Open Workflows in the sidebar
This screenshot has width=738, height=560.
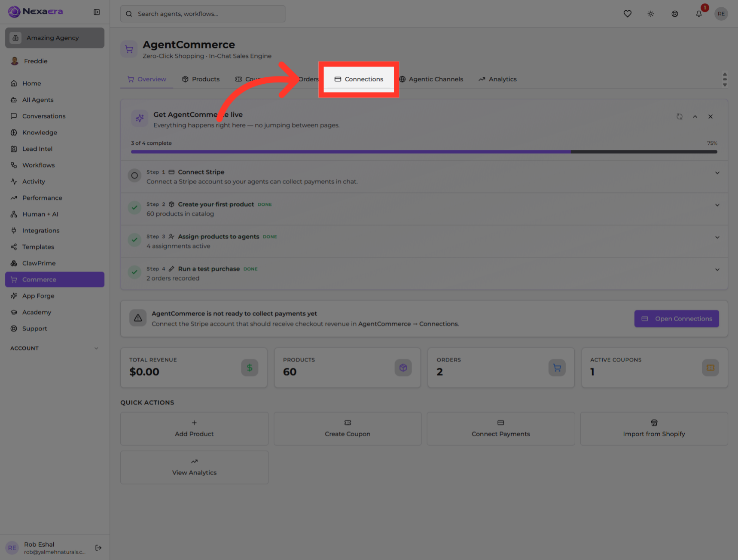tap(55, 165)
